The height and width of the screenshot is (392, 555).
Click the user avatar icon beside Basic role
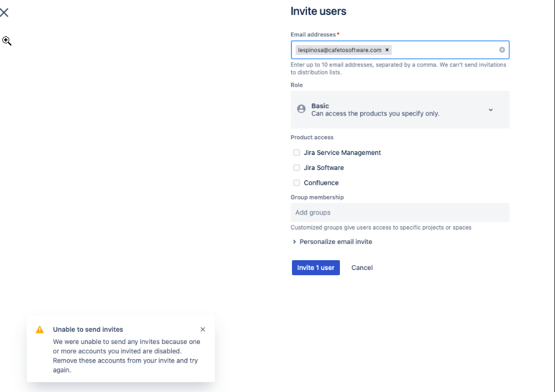point(301,109)
